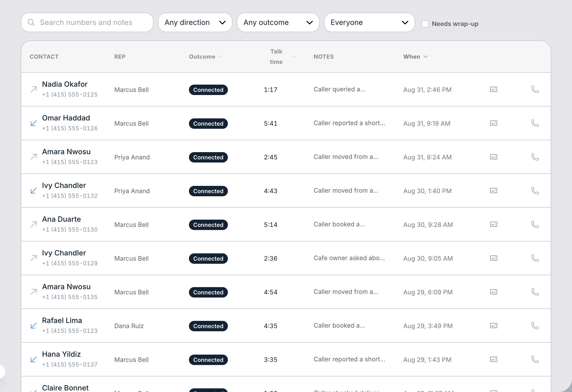The height and width of the screenshot is (392, 572).
Task: Click outbound arrow icon beside Ana Duarte
Action: [x=34, y=224]
